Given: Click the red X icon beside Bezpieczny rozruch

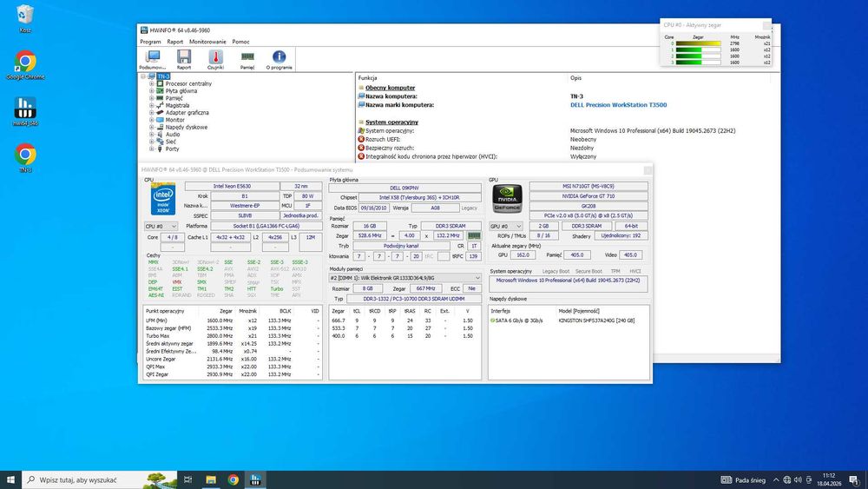Looking at the screenshot, I should click(361, 148).
